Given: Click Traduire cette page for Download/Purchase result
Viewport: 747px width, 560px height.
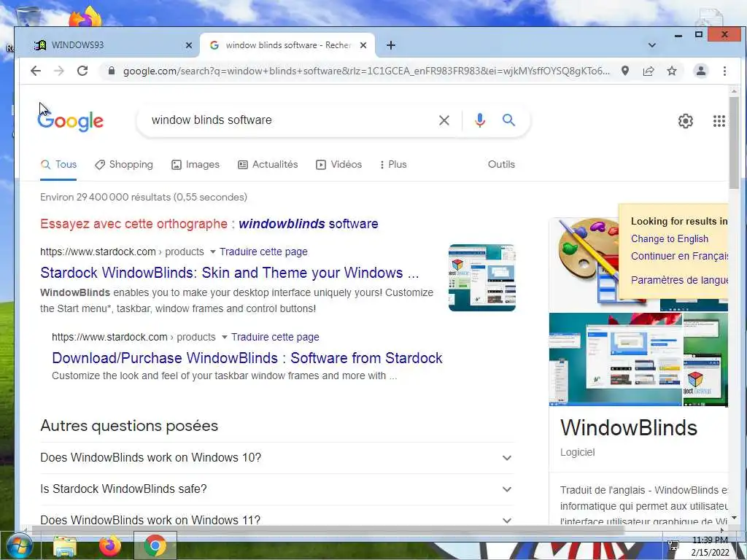Looking at the screenshot, I should tap(275, 337).
